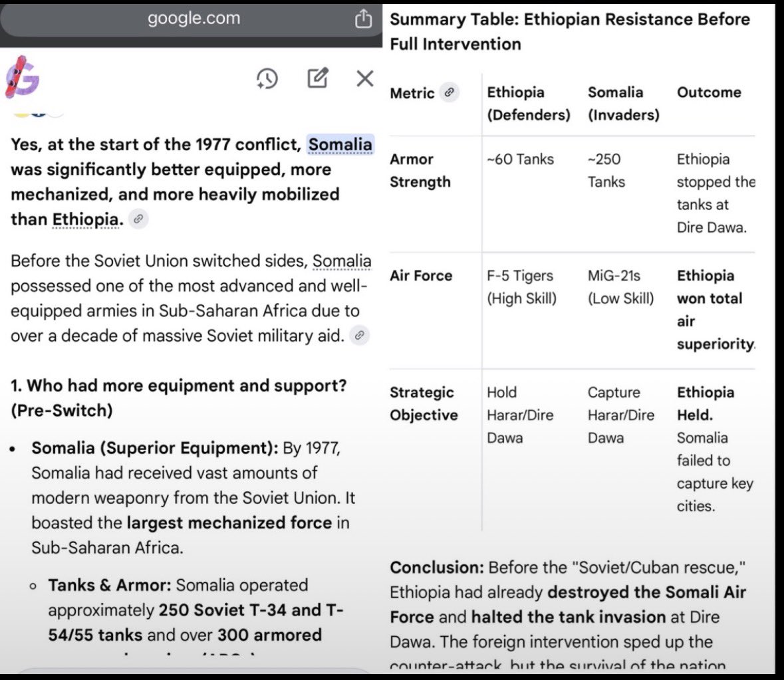Viewport: 784px width, 680px height.
Task: Select the 'MiG-21s (Low Skill)' cell
Action: [620, 286]
